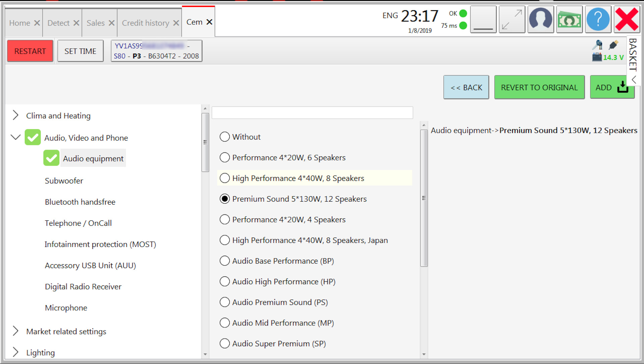This screenshot has height=364, width=644.
Task: Expand the Market related settings category
Action: [15, 331]
